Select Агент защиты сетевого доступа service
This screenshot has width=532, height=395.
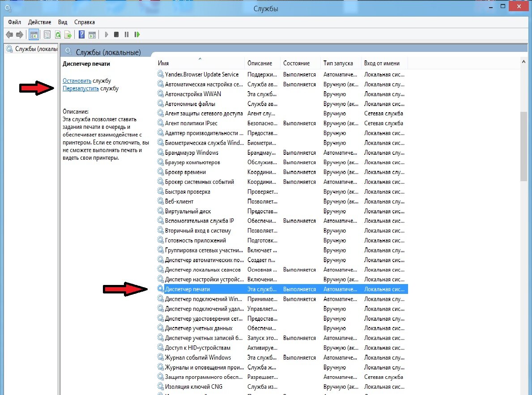click(282, 113)
